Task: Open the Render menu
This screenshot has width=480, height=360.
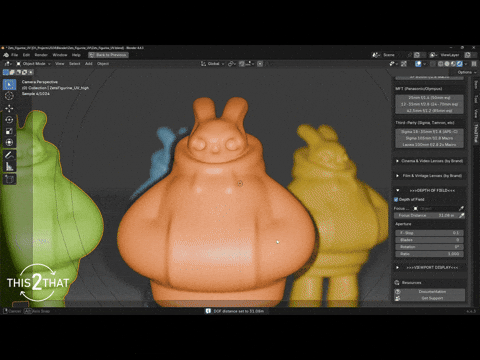Action: pos(41,55)
